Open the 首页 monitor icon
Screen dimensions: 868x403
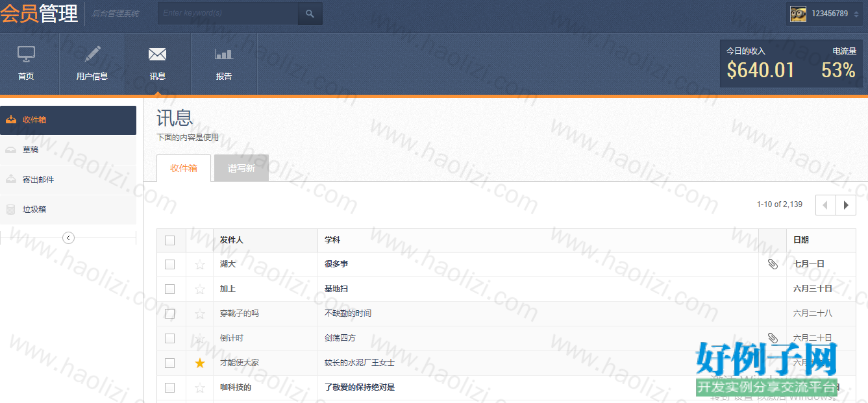[x=26, y=54]
